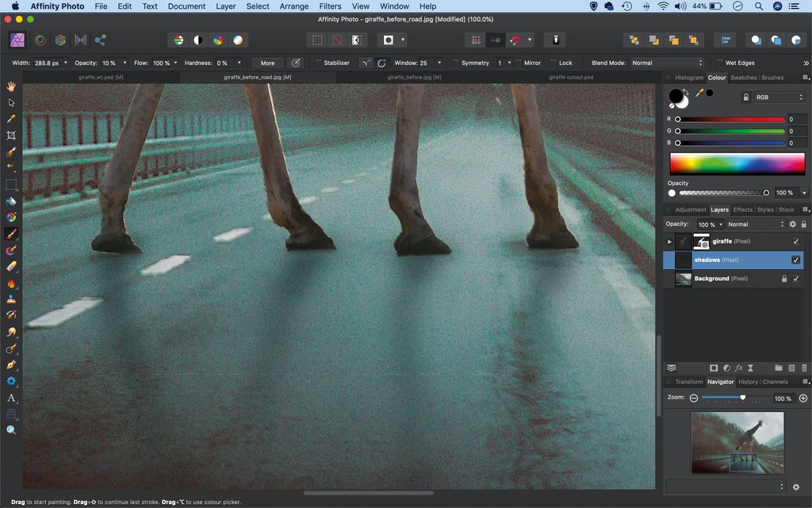Toggle visibility of the giraffe layer
Image resolution: width=812 pixels, height=508 pixels.
click(796, 241)
